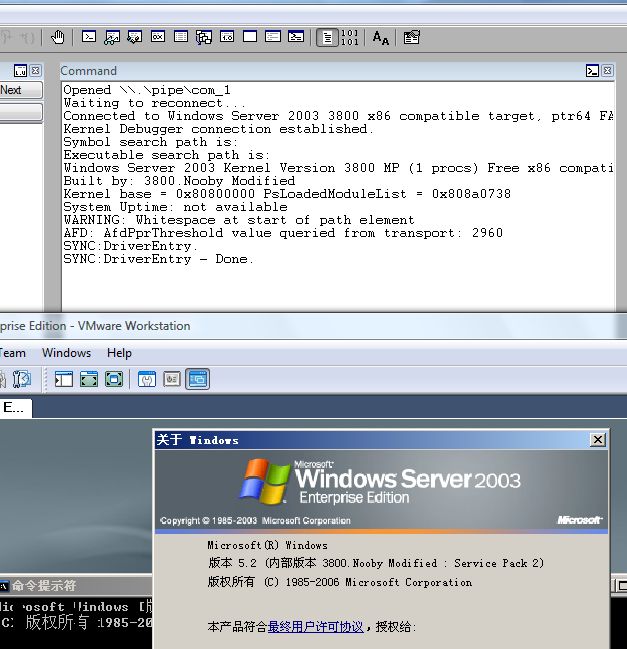Click 'Kernel Debugger connection established.' line
This screenshot has height=649, width=627.
[x=218, y=129]
